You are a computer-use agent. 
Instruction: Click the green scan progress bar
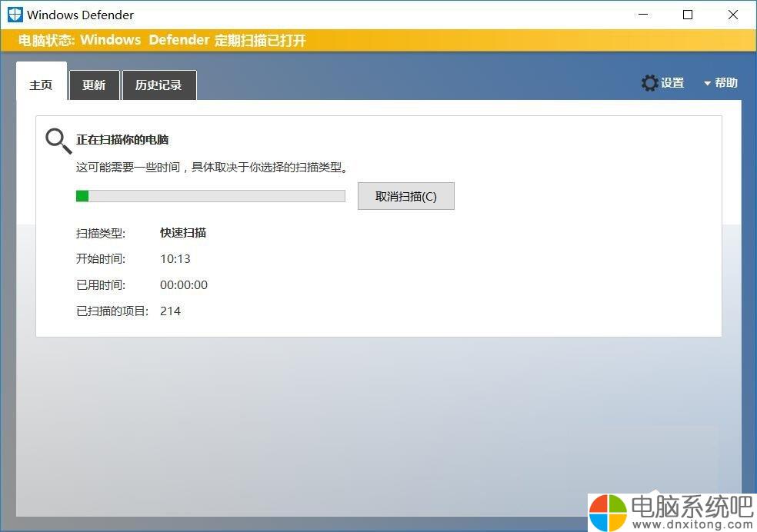point(211,196)
